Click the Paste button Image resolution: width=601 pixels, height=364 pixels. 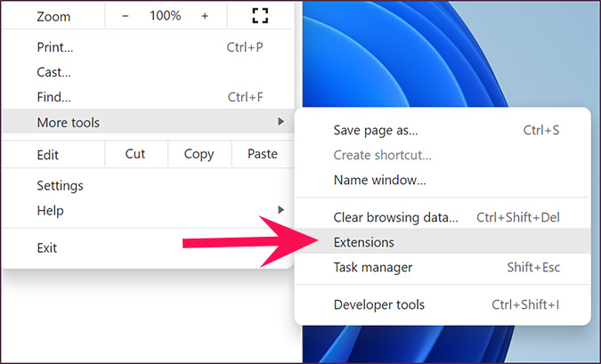click(263, 154)
